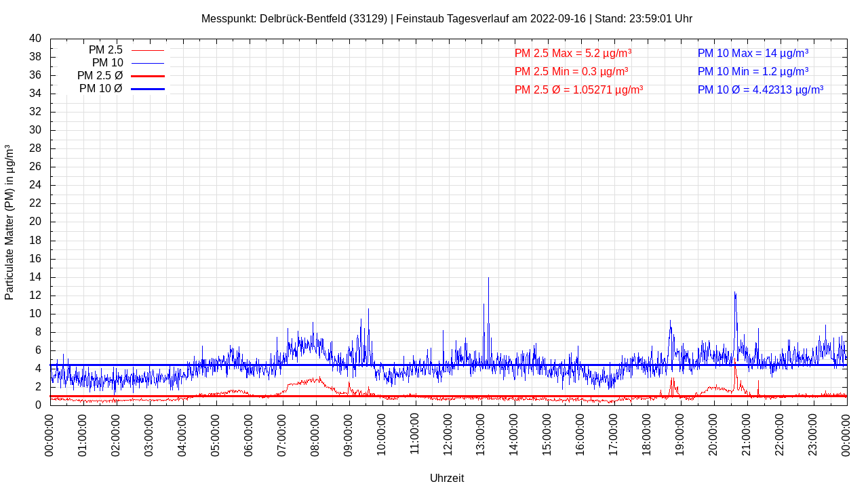The height and width of the screenshot is (488, 868).
Task: Click the highest blue PM 10 peak at 14
Action: [x=488, y=279]
